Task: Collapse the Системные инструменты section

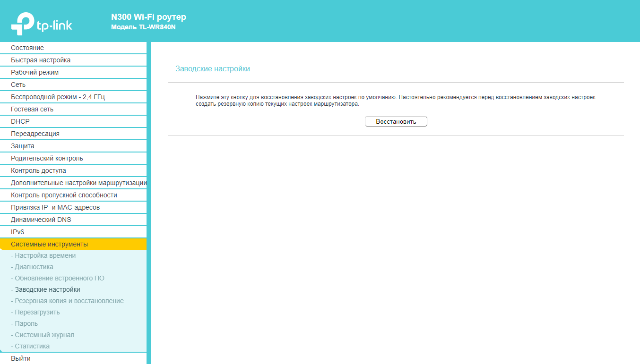Action: point(49,244)
